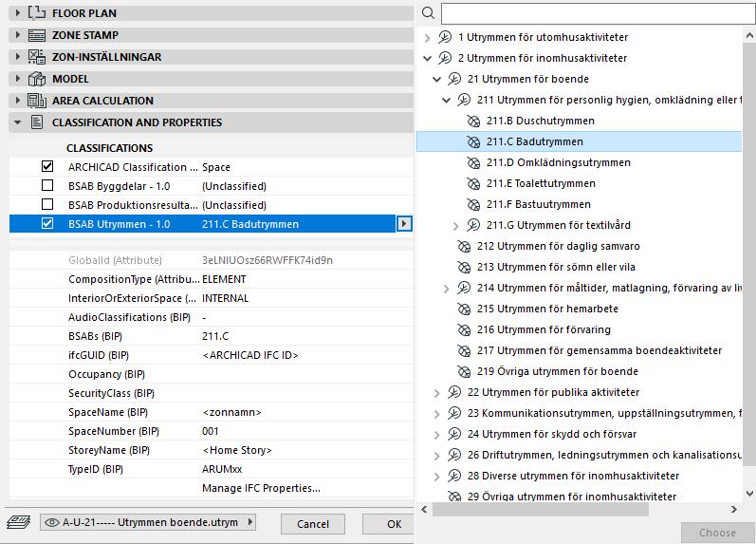
Task: Uncheck the BSAB Utrymmen - 1.0 checkbox
Action: click(47, 223)
